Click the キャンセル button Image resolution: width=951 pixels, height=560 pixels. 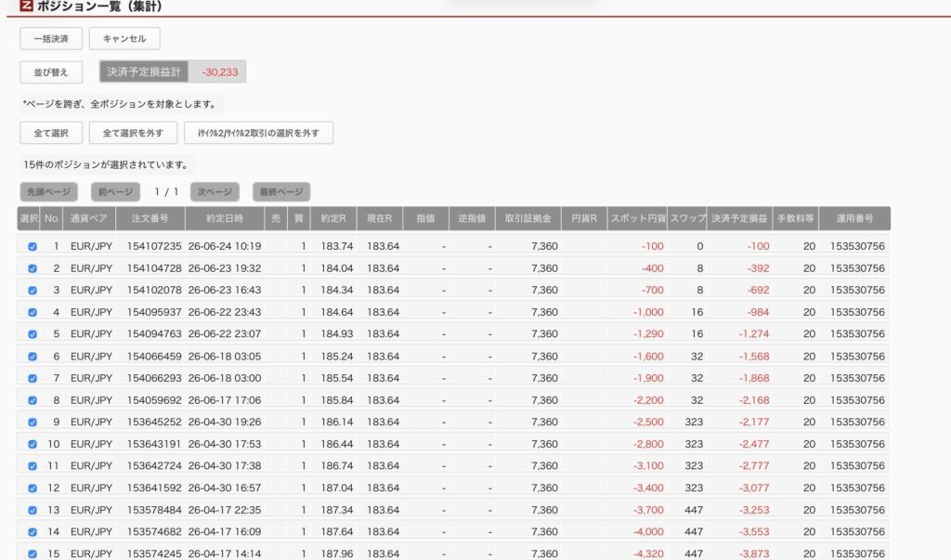[124, 39]
